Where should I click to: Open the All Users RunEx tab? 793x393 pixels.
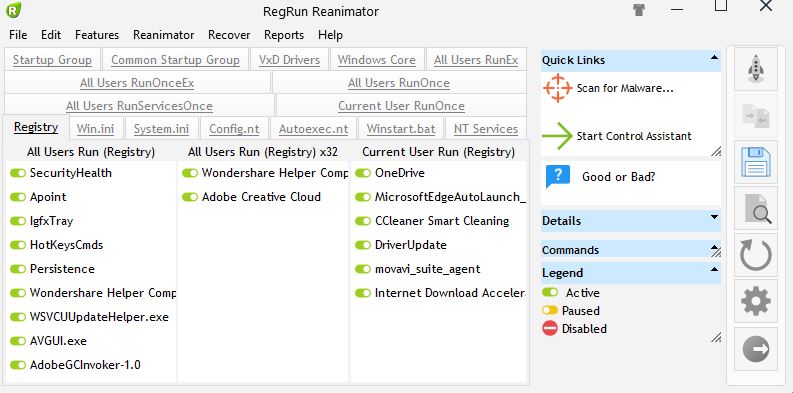pyautogui.click(x=476, y=60)
